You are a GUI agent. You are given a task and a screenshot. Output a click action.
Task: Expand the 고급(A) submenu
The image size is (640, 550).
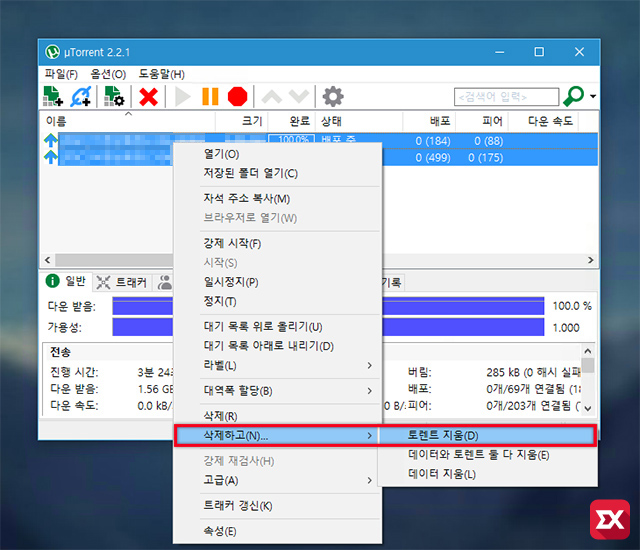click(x=278, y=480)
